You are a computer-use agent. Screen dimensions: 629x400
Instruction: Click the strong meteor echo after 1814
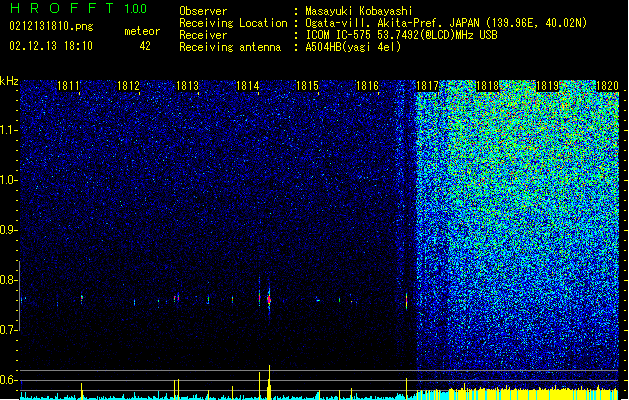tap(269, 300)
